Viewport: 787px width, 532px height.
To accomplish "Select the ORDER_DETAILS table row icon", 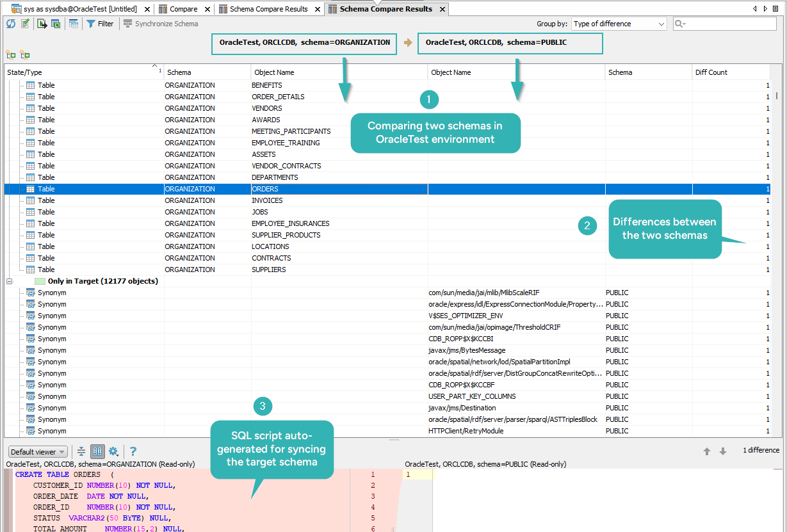I will pos(30,97).
